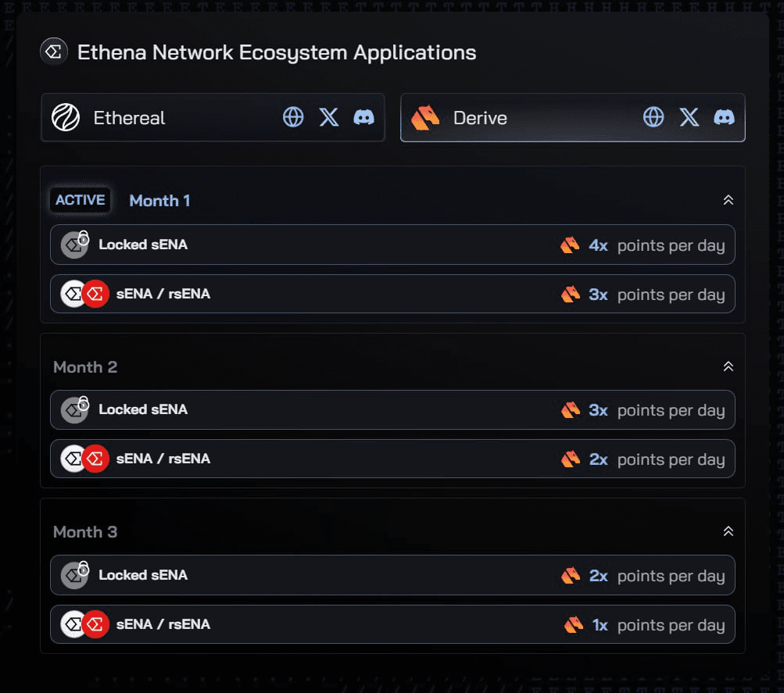The height and width of the screenshot is (693, 784).
Task: Collapse the Month 2 section chevron
Action: (729, 366)
